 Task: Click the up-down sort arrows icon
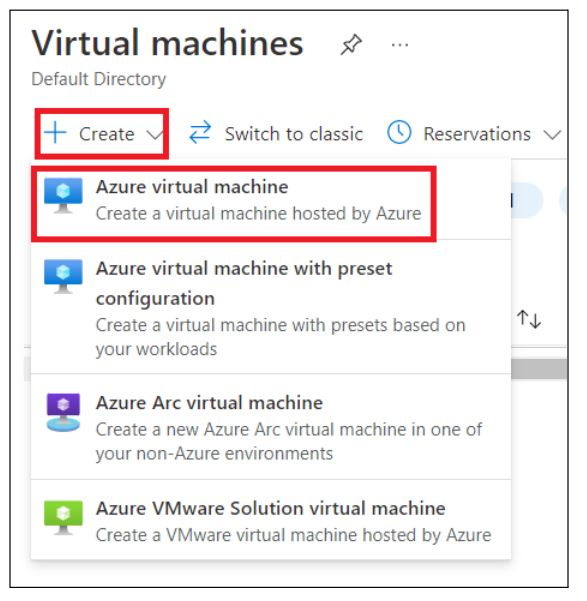click(529, 319)
